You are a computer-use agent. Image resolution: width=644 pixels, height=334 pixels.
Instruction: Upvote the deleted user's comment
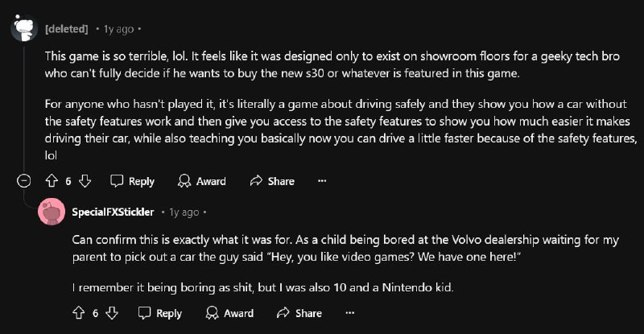point(50,181)
